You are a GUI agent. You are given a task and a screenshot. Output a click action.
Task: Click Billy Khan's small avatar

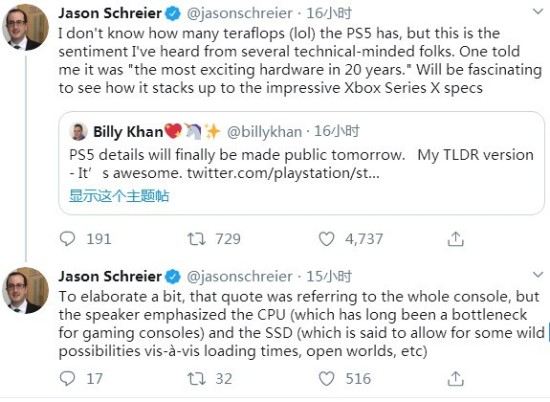click(79, 132)
